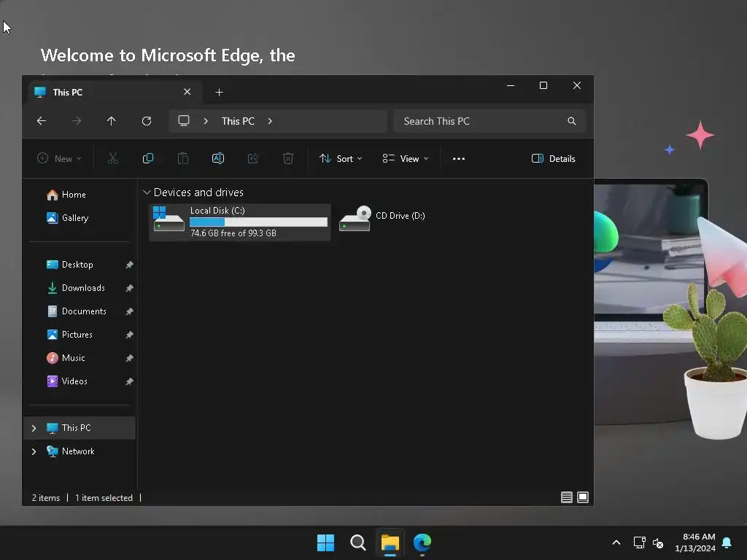Open the View dropdown
The height and width of the screenshot is (560, 747).
point(406,158)
